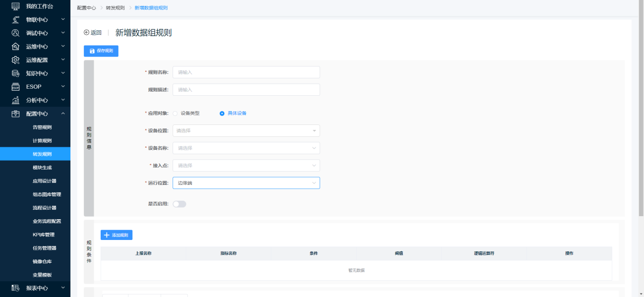The image size is (644, 297).
Task: Go to 应用设计器 menu item
Action: coord(44,181)
